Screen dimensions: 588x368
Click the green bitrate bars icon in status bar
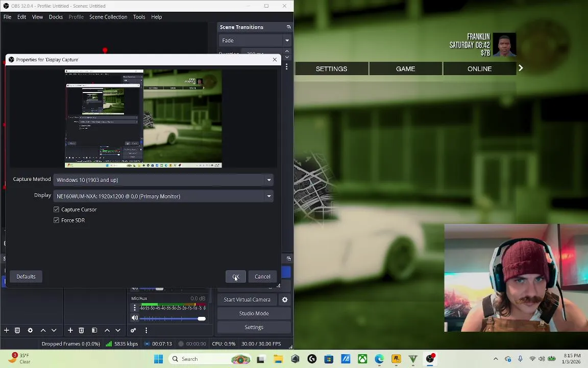pos(109,343)
